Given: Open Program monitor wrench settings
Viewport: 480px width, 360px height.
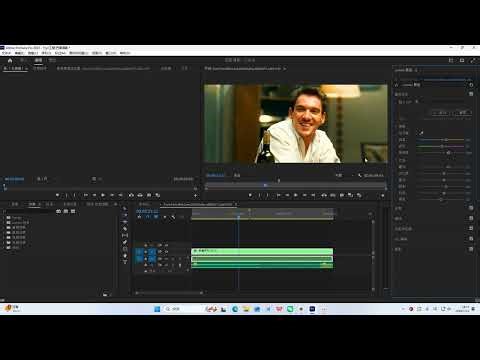Looking at the screenshot, I should point(360,175).
